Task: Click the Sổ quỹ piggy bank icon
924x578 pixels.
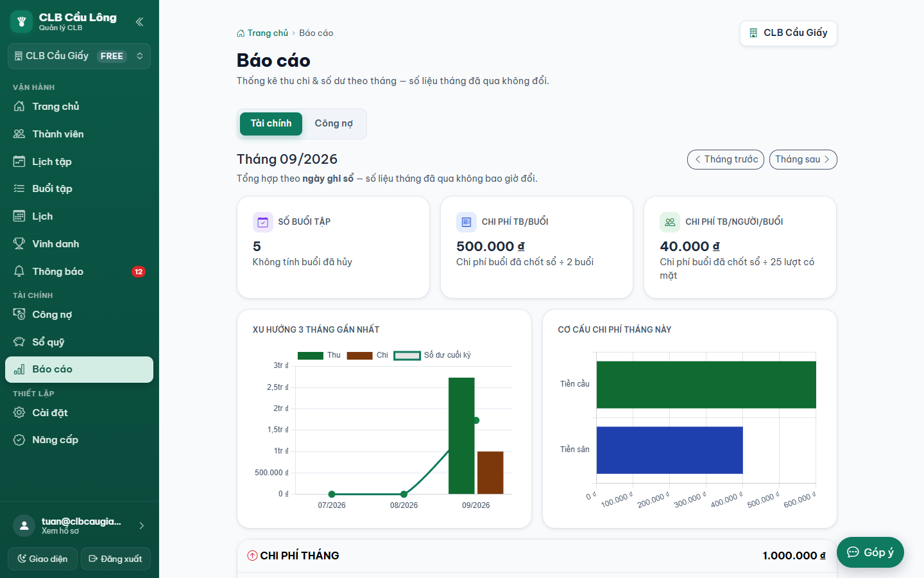Action: pos(19,342)
